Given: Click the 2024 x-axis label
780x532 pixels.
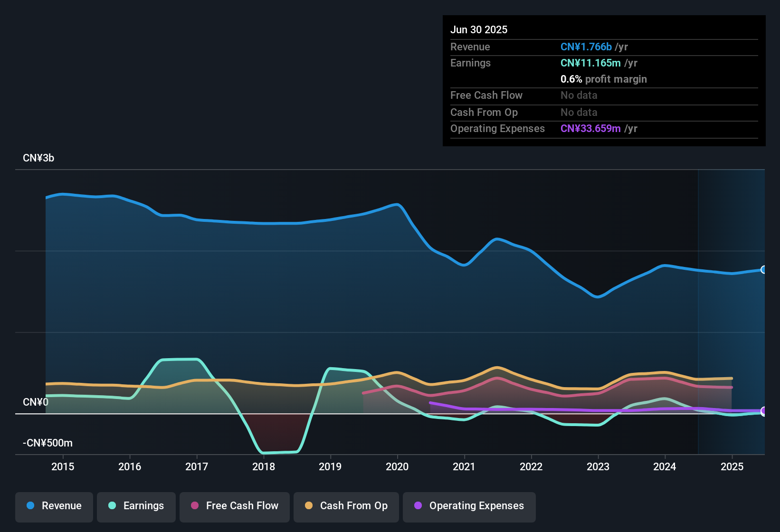Looking at the screenshot, I should [665, 466].
